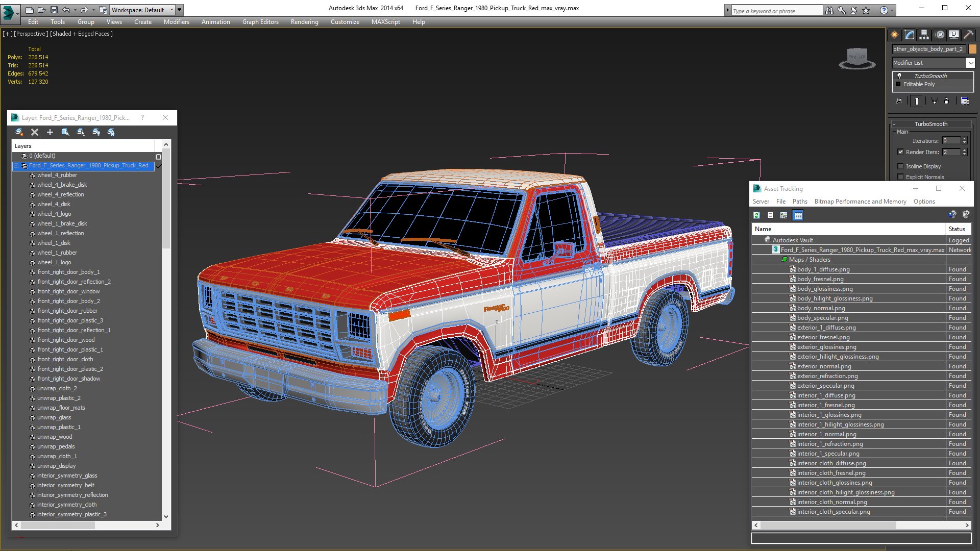Screen dimensions: 980x551
Task: Click the viewport [+] general menu
Action: [7, 34]
